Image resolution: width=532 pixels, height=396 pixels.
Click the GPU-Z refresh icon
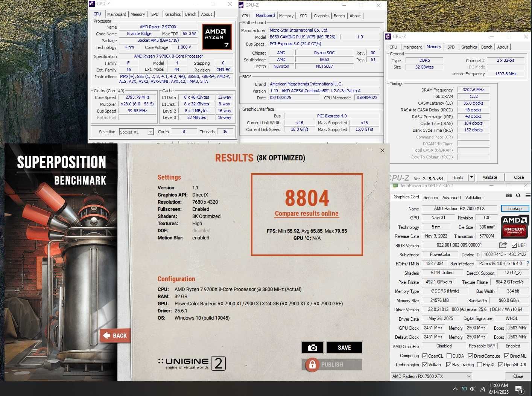518,195
